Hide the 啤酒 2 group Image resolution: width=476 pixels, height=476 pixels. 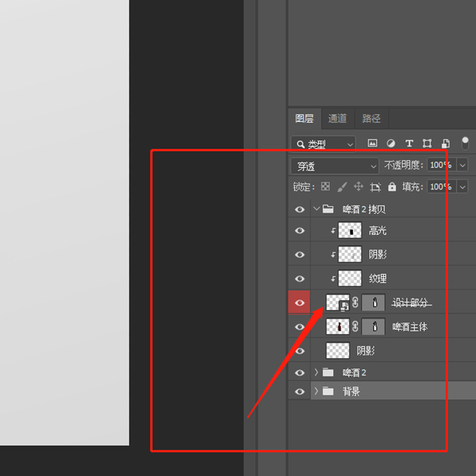pyautogui.click(x=300, y=372)
